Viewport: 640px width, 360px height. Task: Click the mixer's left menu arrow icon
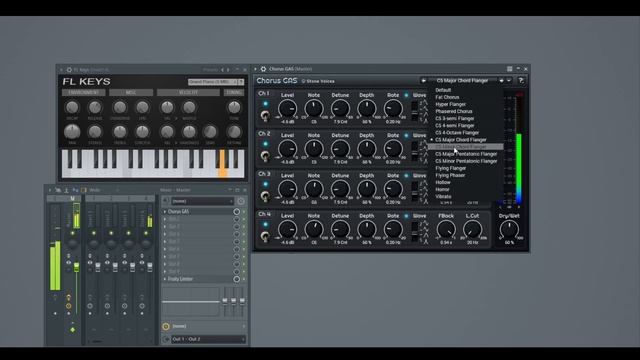(x=50, y=190)
